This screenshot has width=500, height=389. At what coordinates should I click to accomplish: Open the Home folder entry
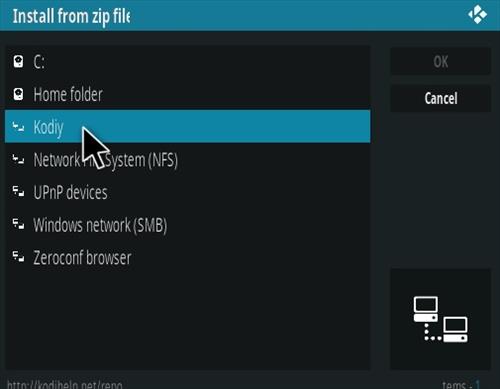click(187, 94)
